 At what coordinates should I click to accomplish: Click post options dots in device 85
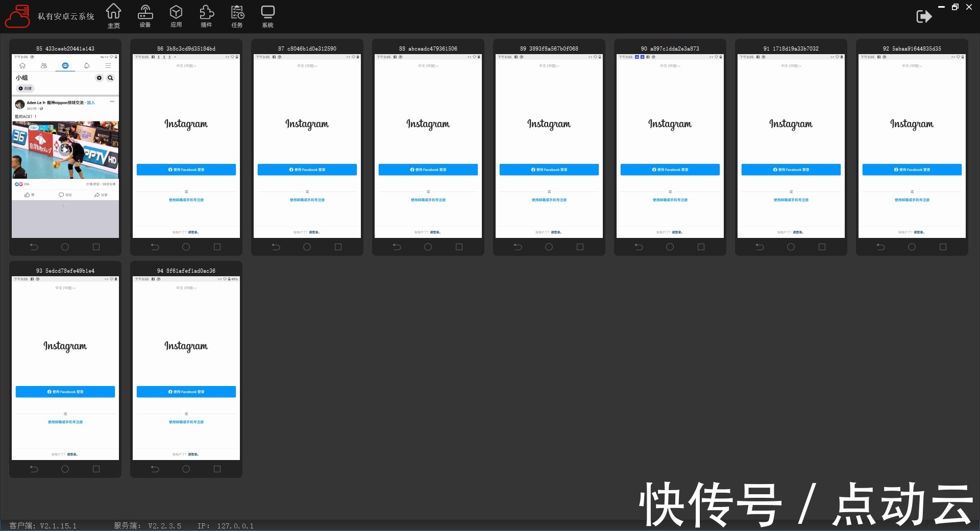[x=112, y=102]
